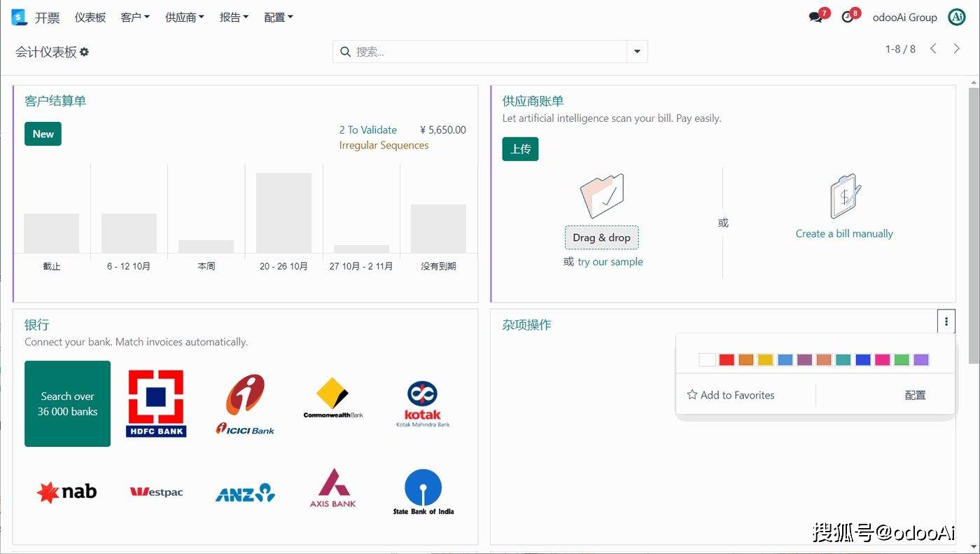The width and height of the screenshot is (980, 554).
Task: Select the HDFC Bank logo
Action: [x=156, y=403]
